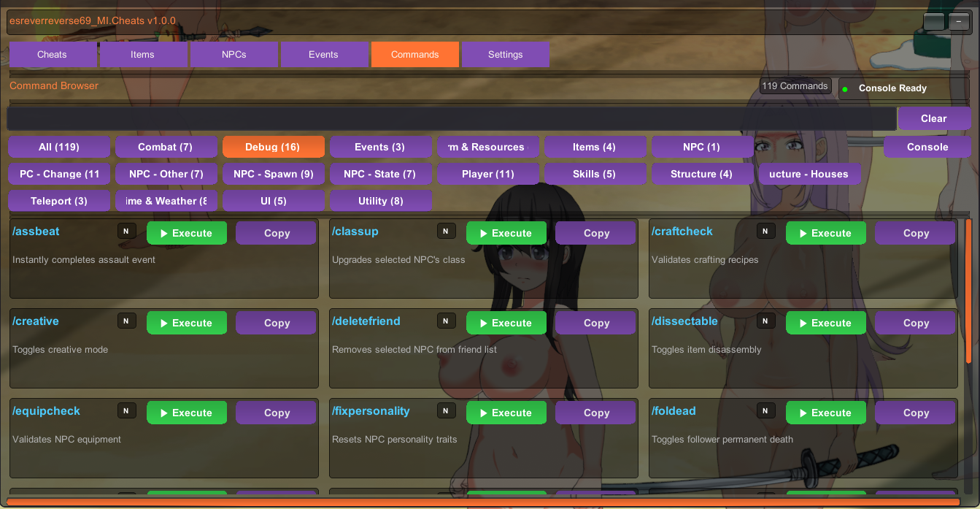
Task: Click the command search input field
Action: [451, 118]
